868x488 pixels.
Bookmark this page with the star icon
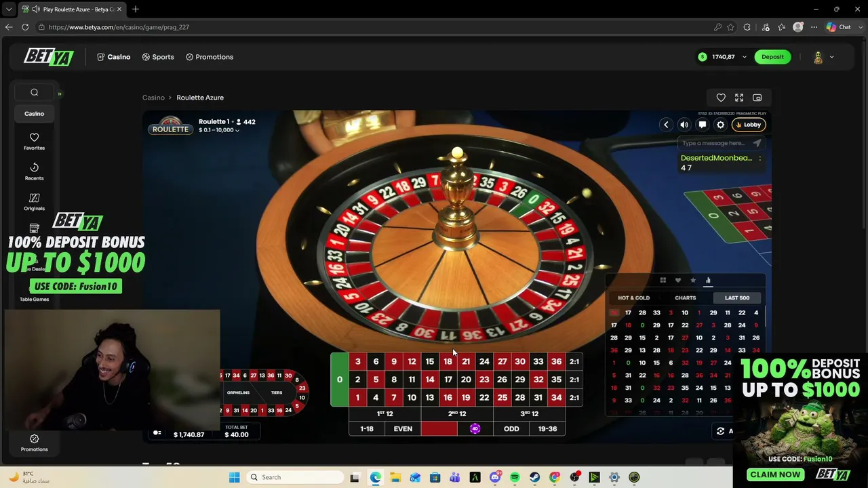point(730,27)
